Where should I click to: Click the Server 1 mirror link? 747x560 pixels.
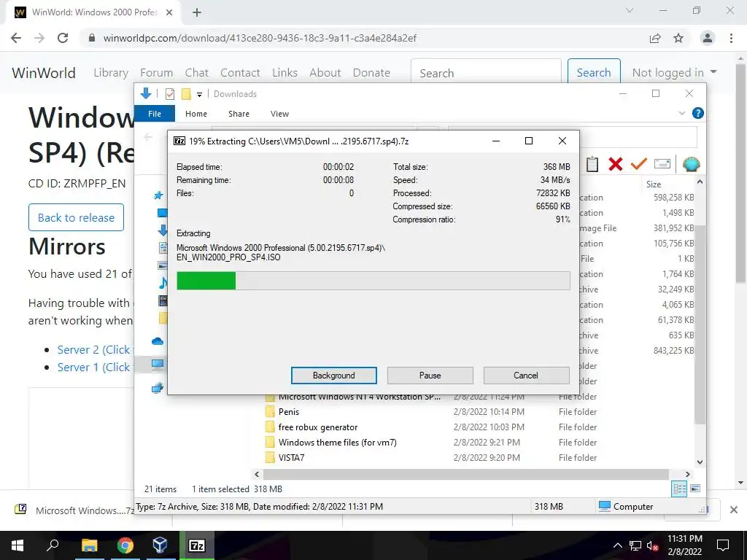(x=94, y=367)
